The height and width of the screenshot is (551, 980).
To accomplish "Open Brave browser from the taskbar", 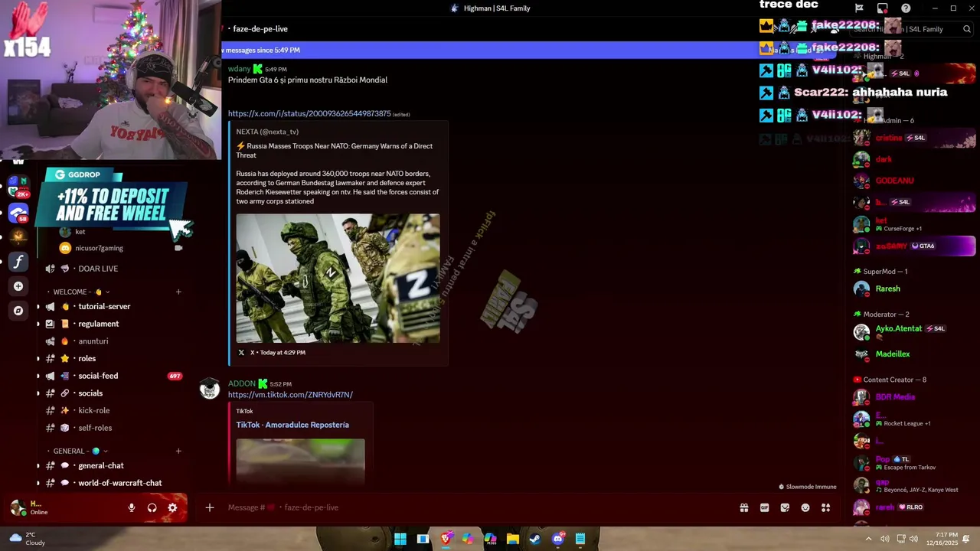I will [446, 539].
